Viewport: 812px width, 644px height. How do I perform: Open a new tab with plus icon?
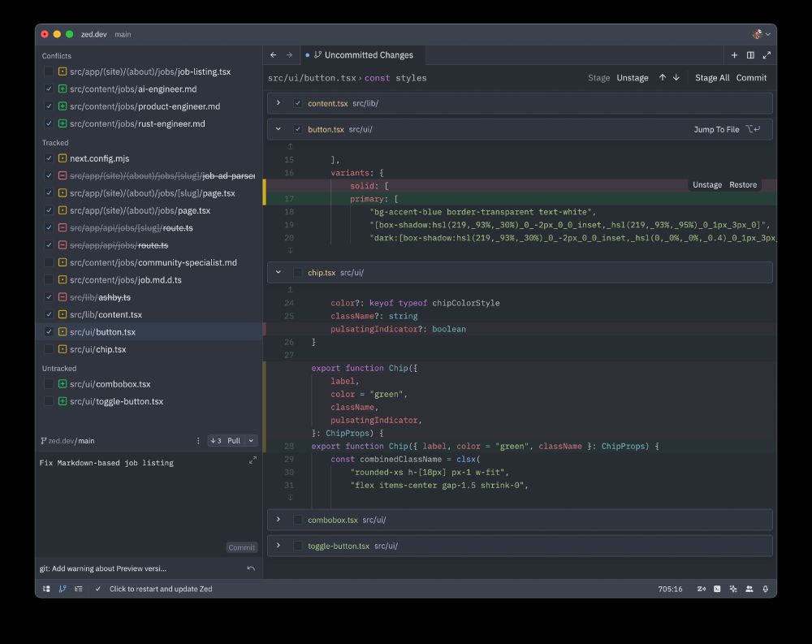click(x=734, y=55)
